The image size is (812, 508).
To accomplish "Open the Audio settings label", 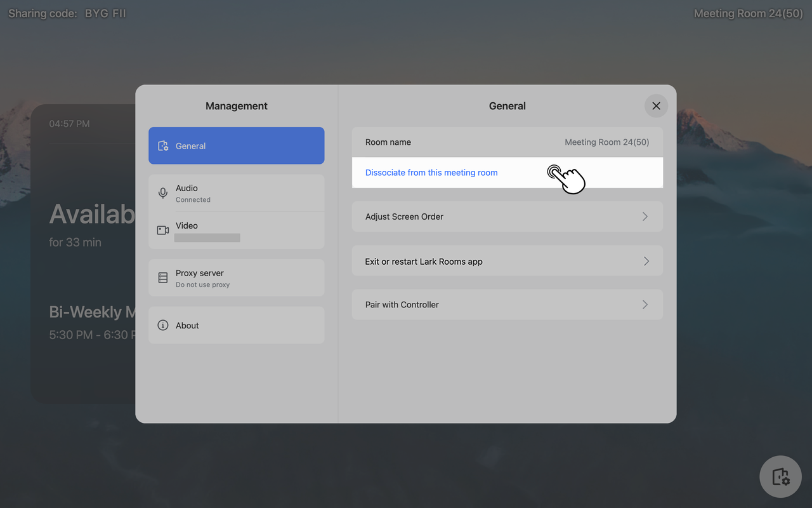I will tap(187, 188).
